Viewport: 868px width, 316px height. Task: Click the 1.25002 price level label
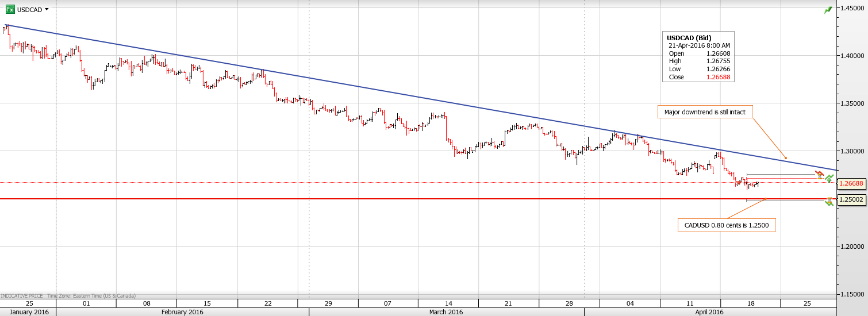[851, 199]
